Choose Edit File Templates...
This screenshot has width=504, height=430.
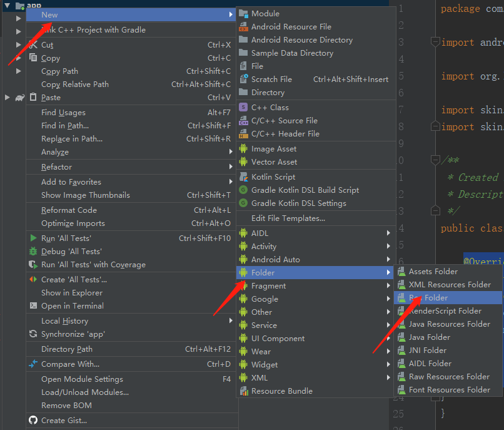click(x=316, y=218)
